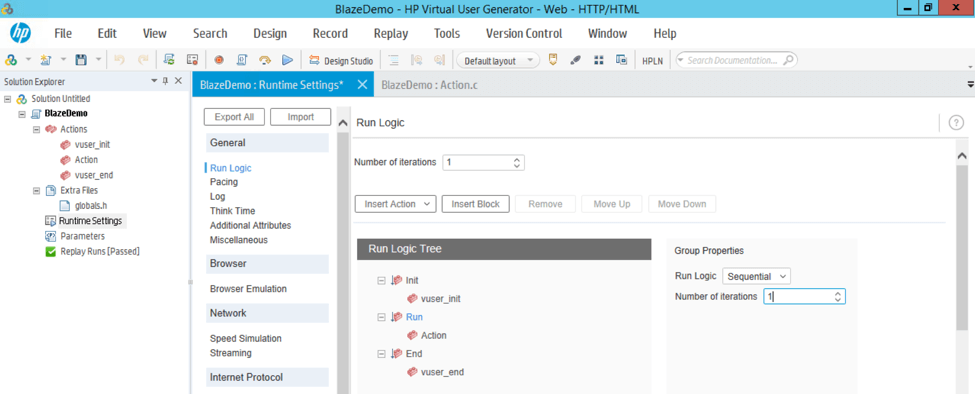Open the dropdown arrow beside Add Script icon
This screenshot has width=975, height=394.
[x=64, y=60]
